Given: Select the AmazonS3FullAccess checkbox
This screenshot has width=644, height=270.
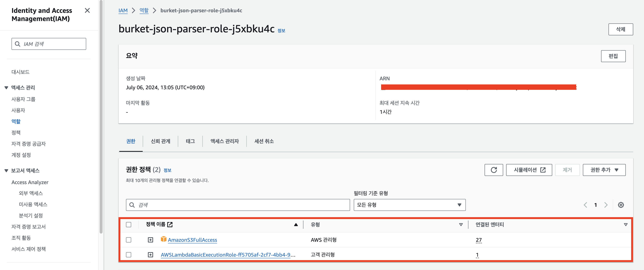Looking at the screenshot, I should (129, 240).
